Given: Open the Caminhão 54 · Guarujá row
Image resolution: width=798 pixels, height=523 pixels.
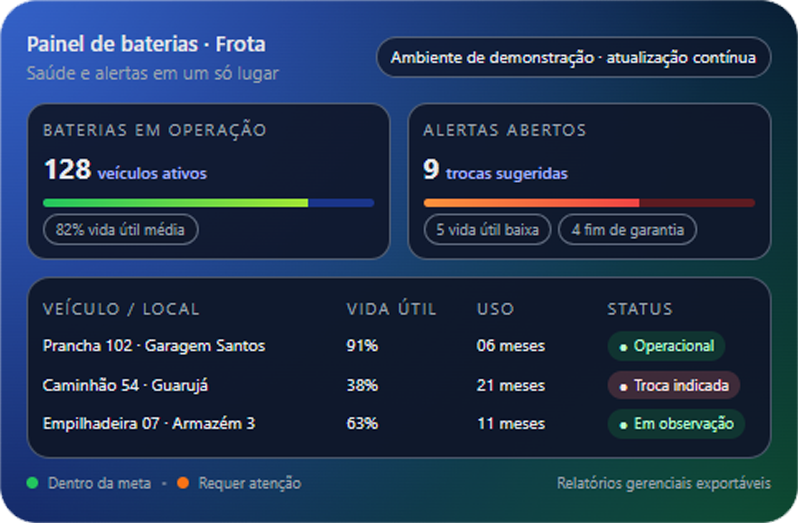Looking at the screenshot, I should coord(125,385).
